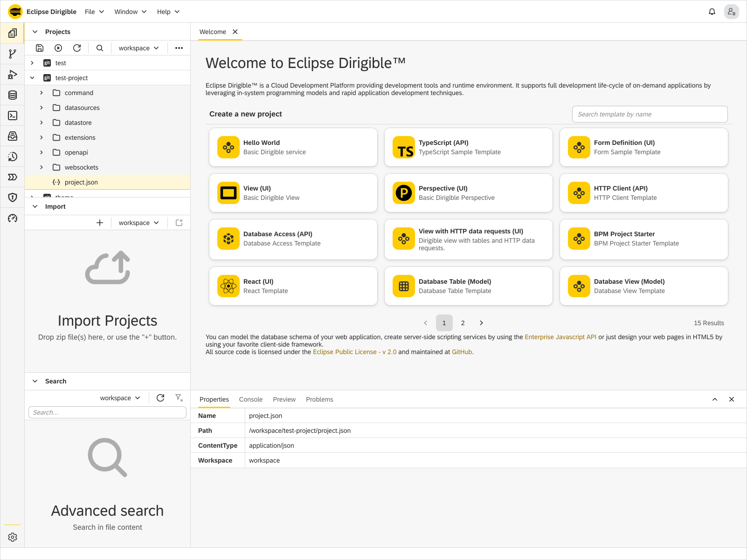Select the openapi folder
This screenshot has width=747, height=560.
pyautogui.click(x=107, y=152)
